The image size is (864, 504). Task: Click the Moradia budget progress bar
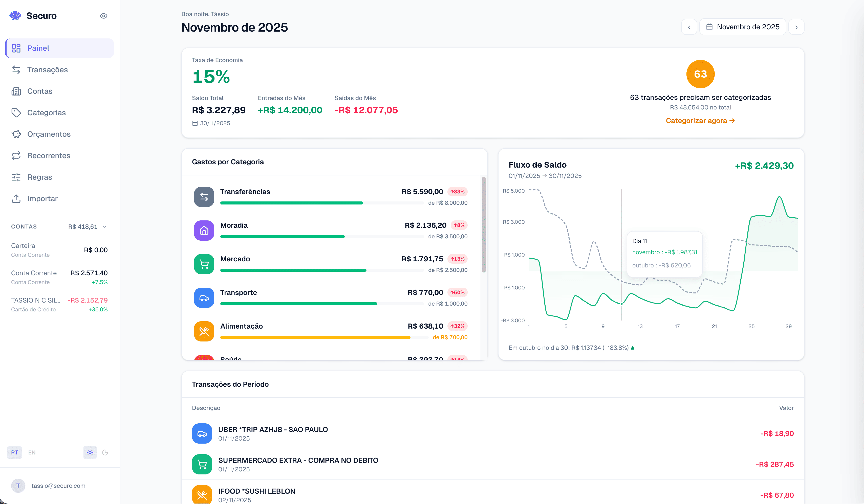322,236
